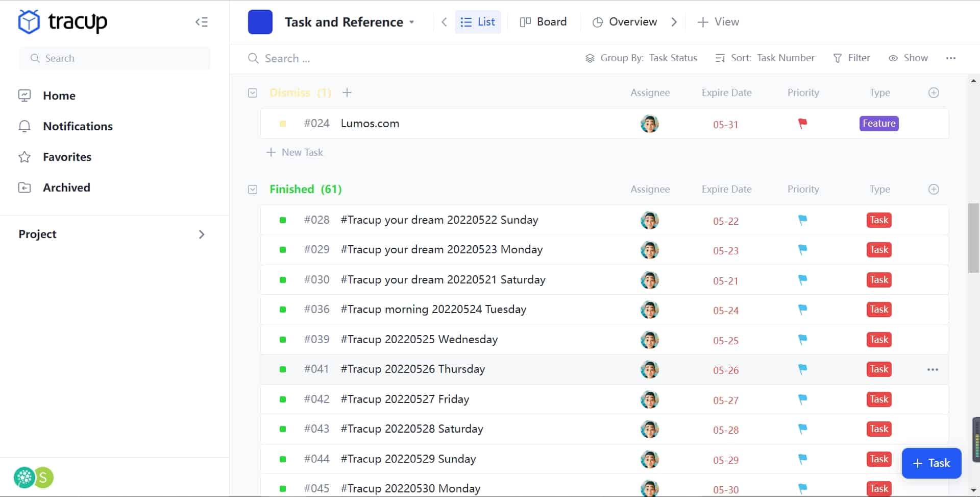980x497 pixels.
Task: Click the blue project color square
Action: click(x=260, y=22)
